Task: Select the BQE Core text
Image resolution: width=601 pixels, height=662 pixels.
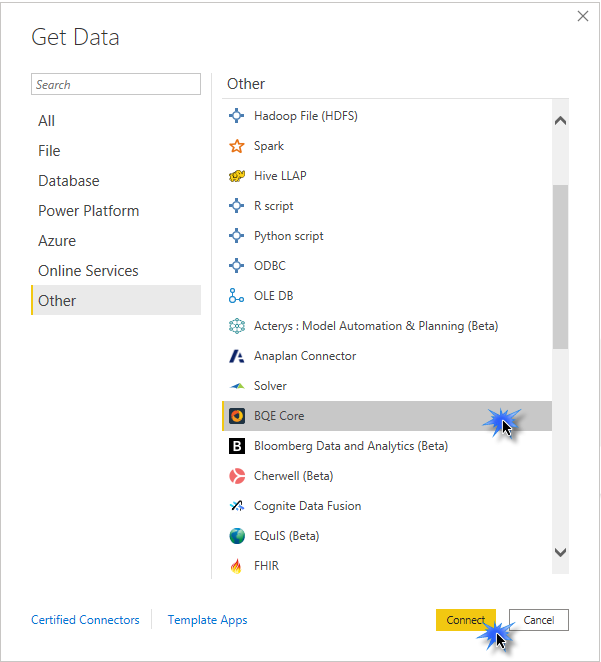Action: [x=279, y=416]
